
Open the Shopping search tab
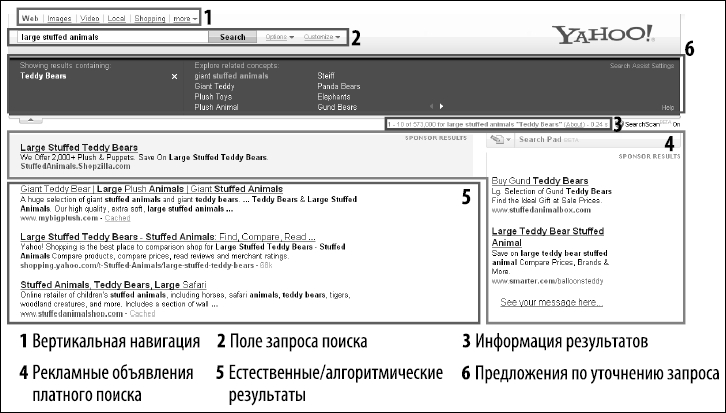(x=150, y=19)
